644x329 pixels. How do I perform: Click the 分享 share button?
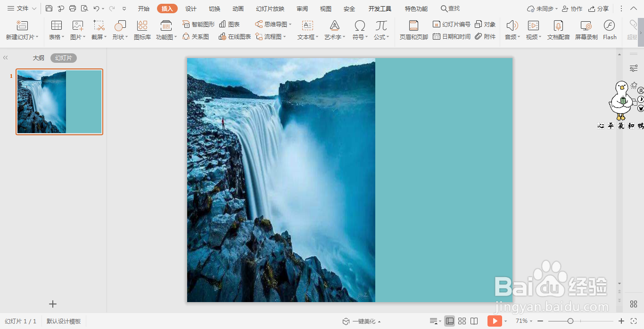[598, 8]
